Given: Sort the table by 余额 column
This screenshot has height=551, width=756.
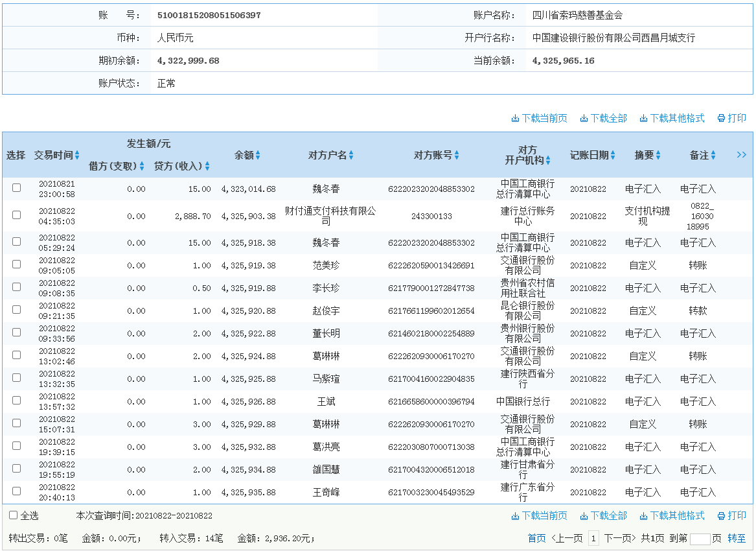Looking at the screenshot, I should pos(258,155).
